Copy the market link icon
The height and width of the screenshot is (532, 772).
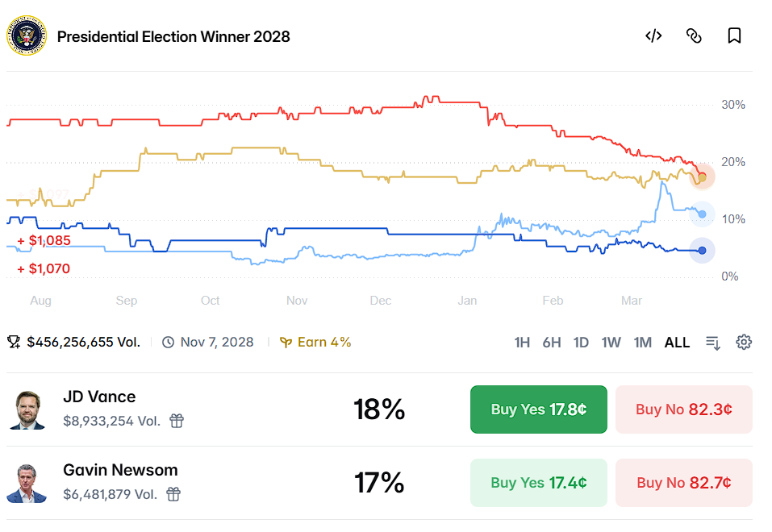pos(694,36)
